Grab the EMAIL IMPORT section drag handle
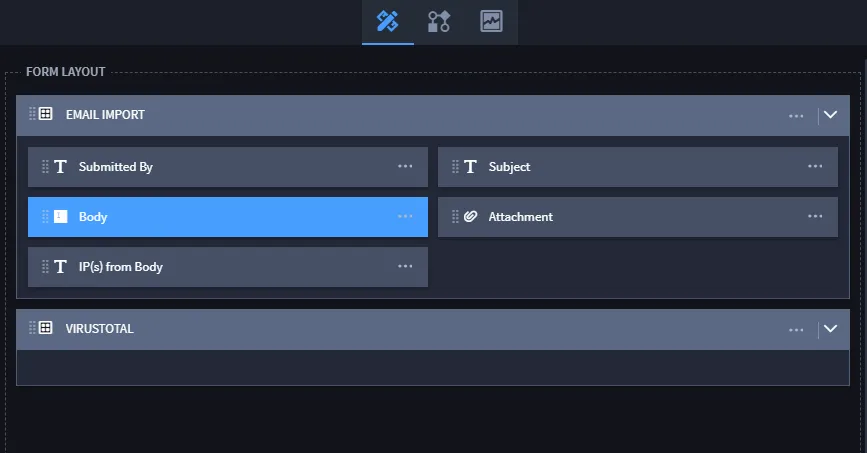Viewport: 867px width, 453px height. pyautogui.click(x=32, y=114)
